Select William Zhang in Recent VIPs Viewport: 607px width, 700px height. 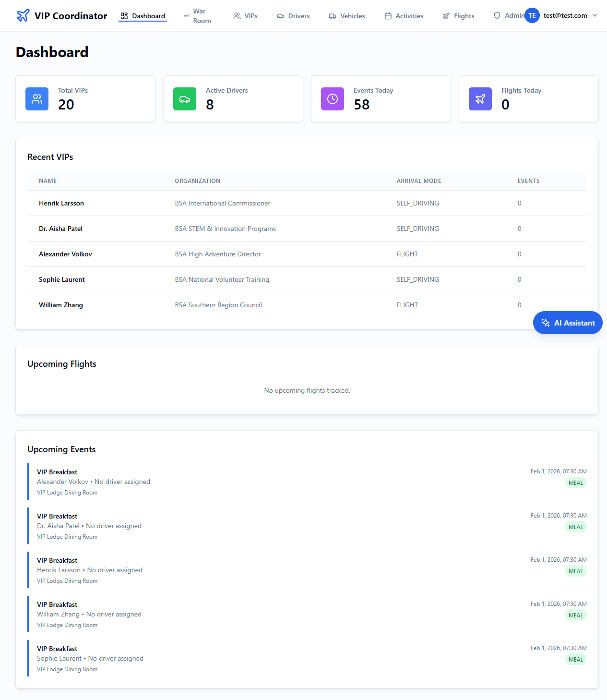click(61, 305)
